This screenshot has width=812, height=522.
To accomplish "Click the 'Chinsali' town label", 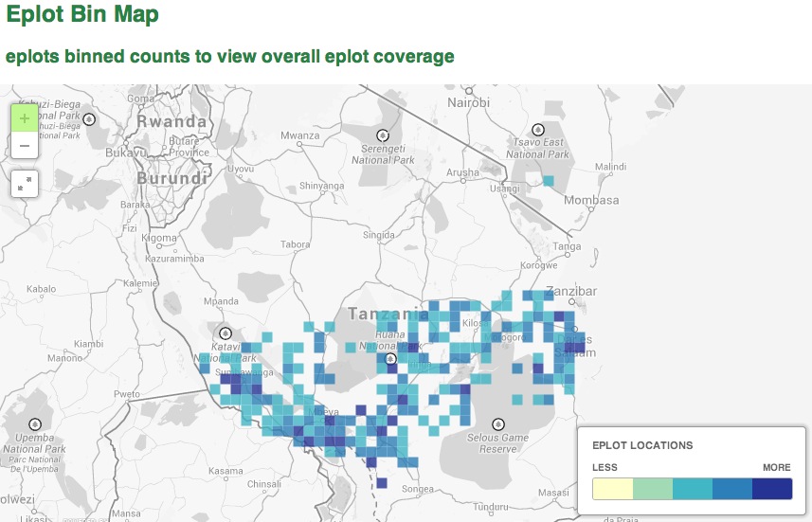I will pos(264,484).
